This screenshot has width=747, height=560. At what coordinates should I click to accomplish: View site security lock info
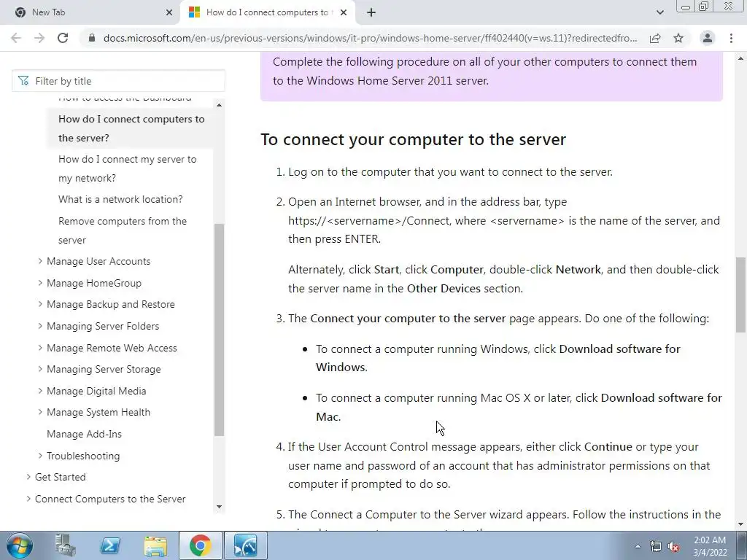click(92, 38)
